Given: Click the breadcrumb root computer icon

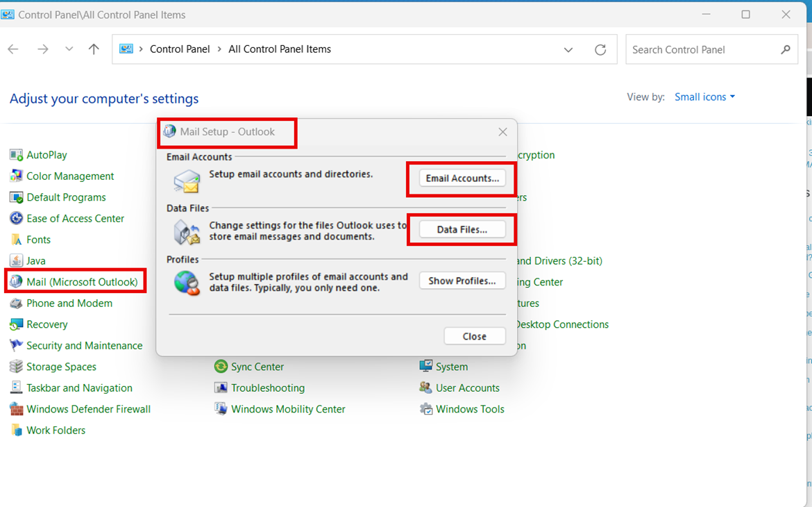Looking at the screenshot, I should tap(126, 49).
